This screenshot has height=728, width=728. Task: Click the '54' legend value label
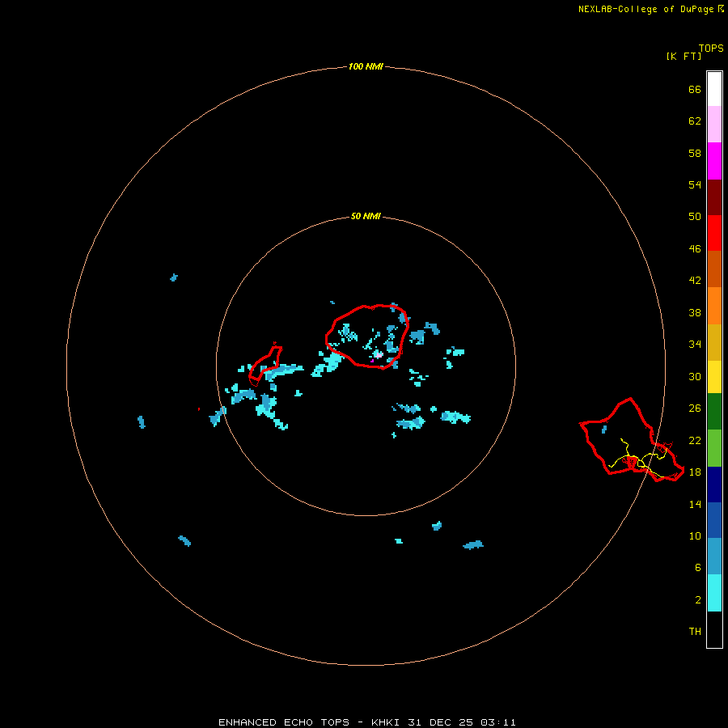point(695,184)
